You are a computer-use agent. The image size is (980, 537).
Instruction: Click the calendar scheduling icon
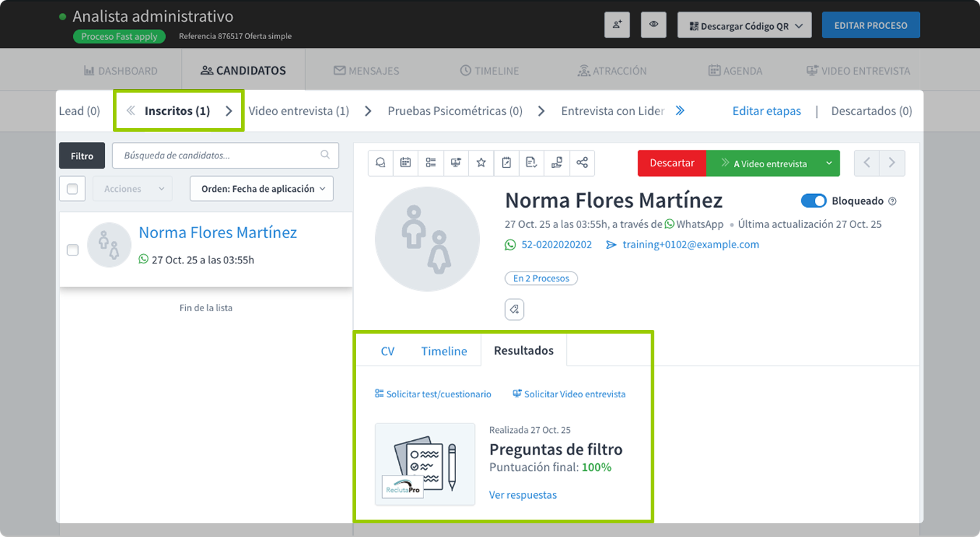pyautogui.click(x=405, y=163)
